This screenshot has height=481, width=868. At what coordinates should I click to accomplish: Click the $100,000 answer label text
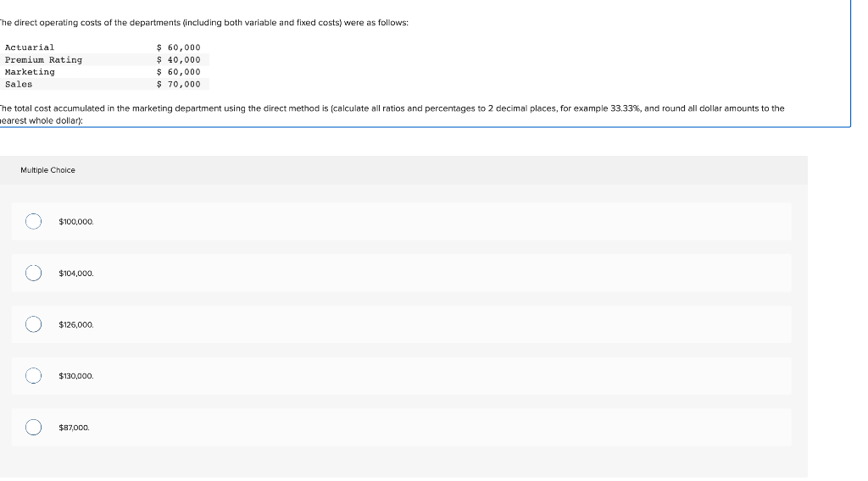76,222
